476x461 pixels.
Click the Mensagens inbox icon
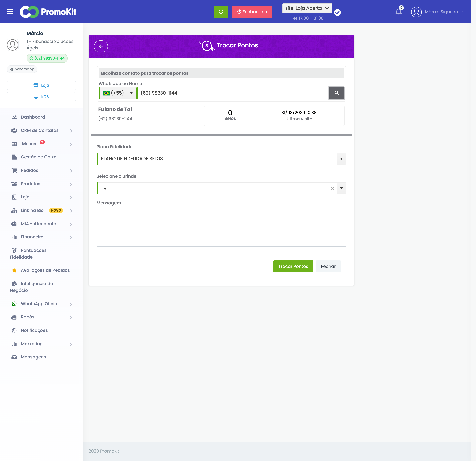[14, 357]
